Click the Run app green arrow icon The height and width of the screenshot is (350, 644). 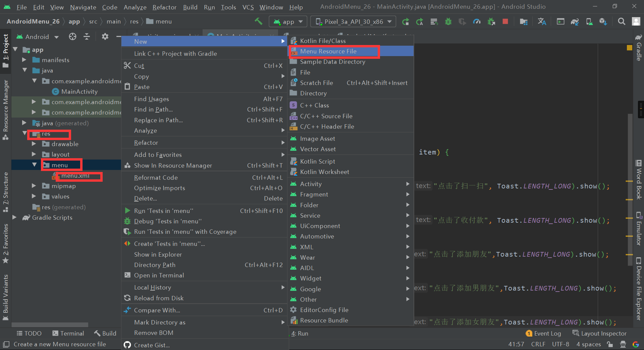pos(406,22)
